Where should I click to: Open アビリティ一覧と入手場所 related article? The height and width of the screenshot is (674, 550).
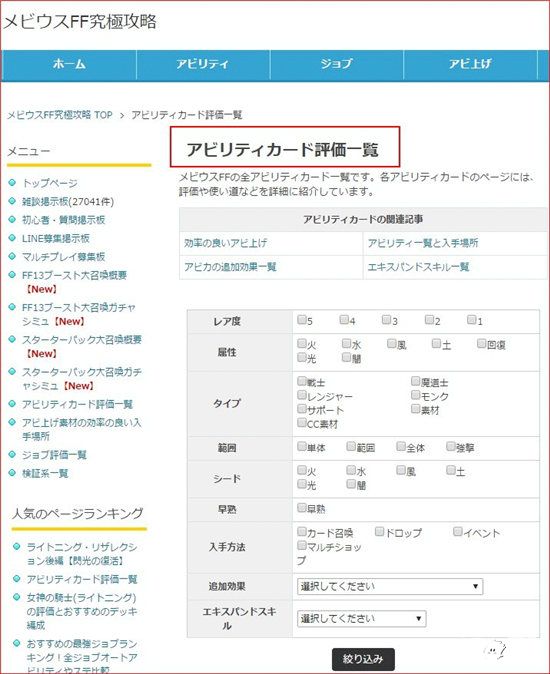point(423,243)
